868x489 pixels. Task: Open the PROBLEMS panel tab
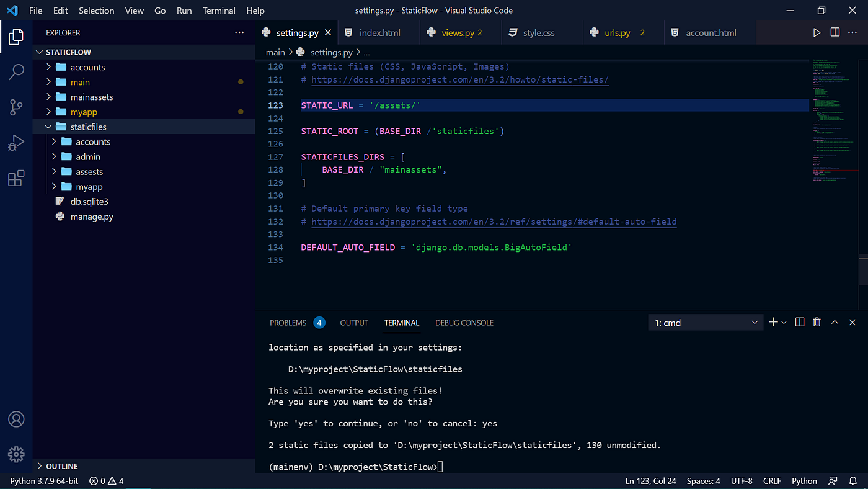(288, 323)
